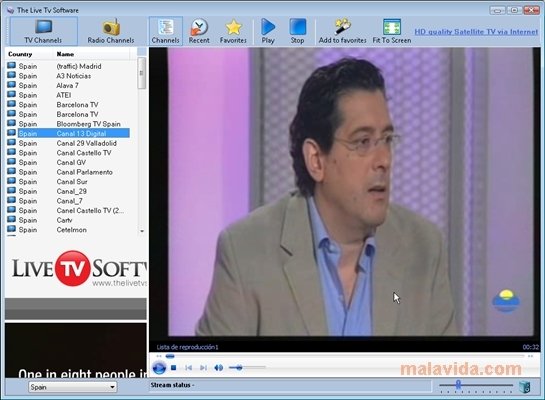Select the Cetelmon channel

(74, 230)
